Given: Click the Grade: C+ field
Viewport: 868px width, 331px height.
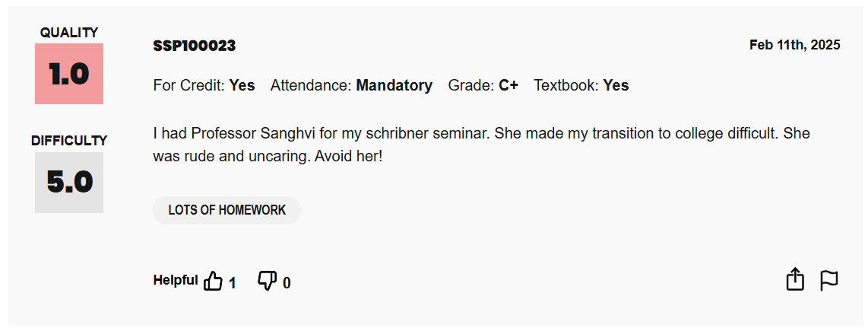Looking at the screenshot, I should 483,85.
